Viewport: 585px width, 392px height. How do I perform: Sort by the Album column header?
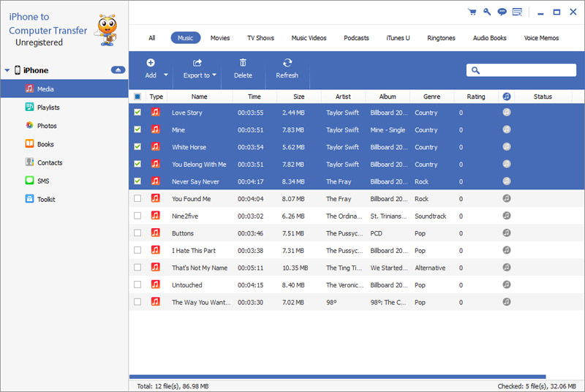[x=388, y=97]
